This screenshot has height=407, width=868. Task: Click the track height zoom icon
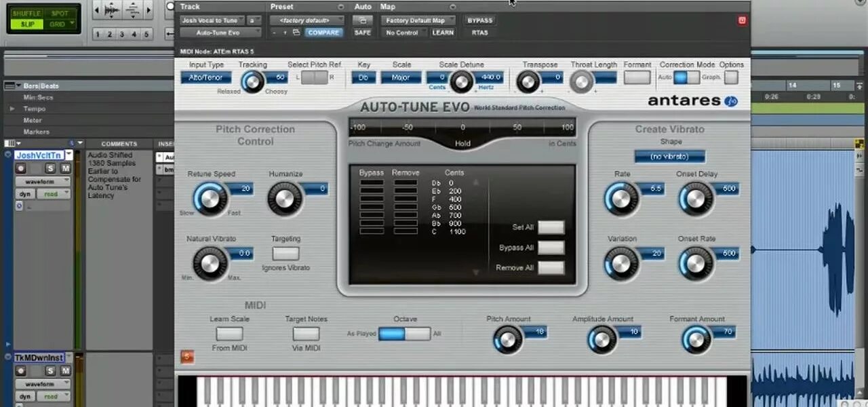pyautogui.click(x=132, y=10)
